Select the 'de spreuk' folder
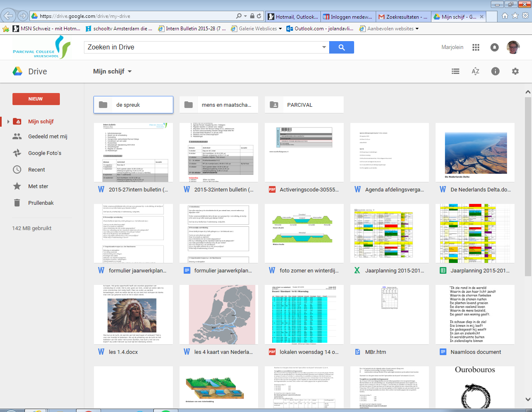 [x=133, y=105]
